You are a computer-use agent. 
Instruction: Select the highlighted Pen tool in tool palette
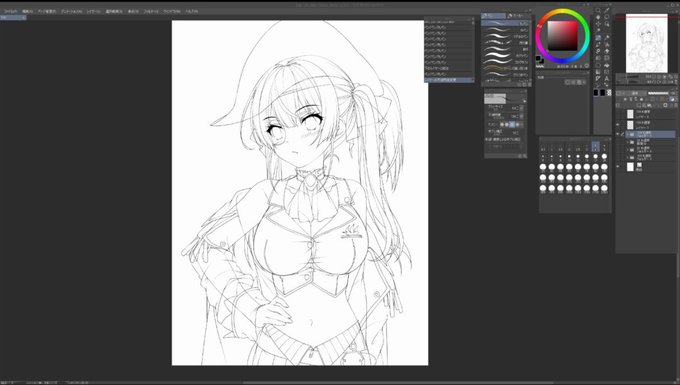(598, 38)
